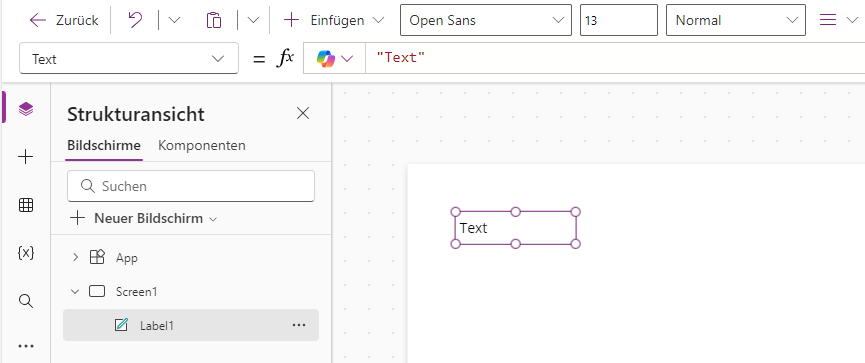The image size is (865, 363).
Task: Open the alignment options chevron
Action: pyautogui.click(x=851, y=20)
